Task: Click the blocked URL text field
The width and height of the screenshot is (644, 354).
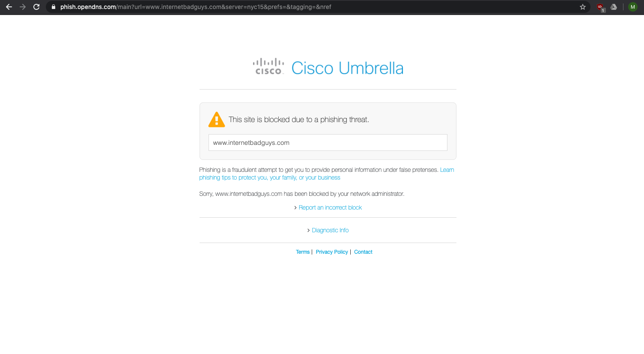Action: point(328,143)
